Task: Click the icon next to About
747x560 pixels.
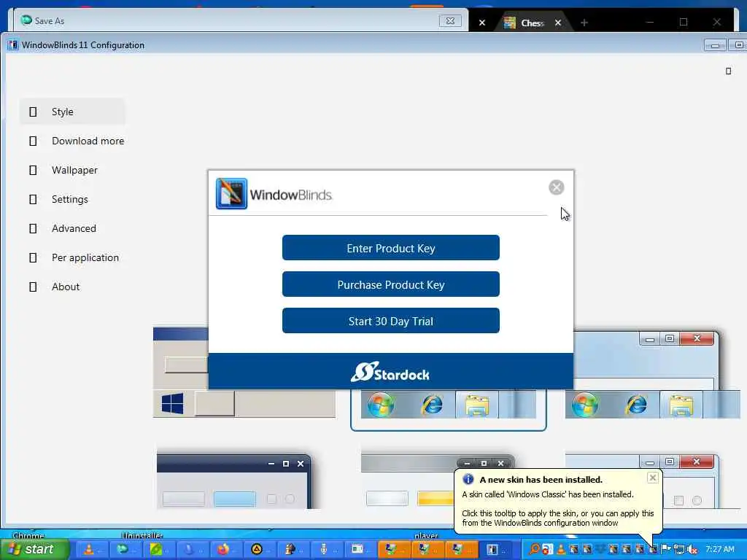Action: point(33,287)
